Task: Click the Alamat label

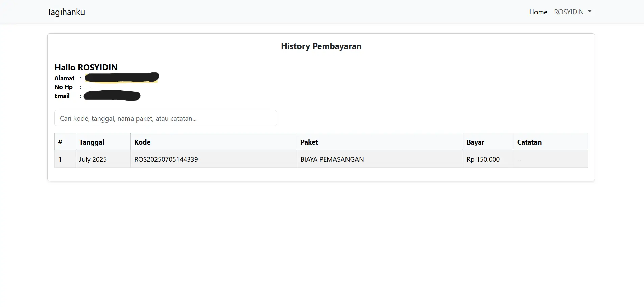Action: pyautogui.click(x=65, y=78)
